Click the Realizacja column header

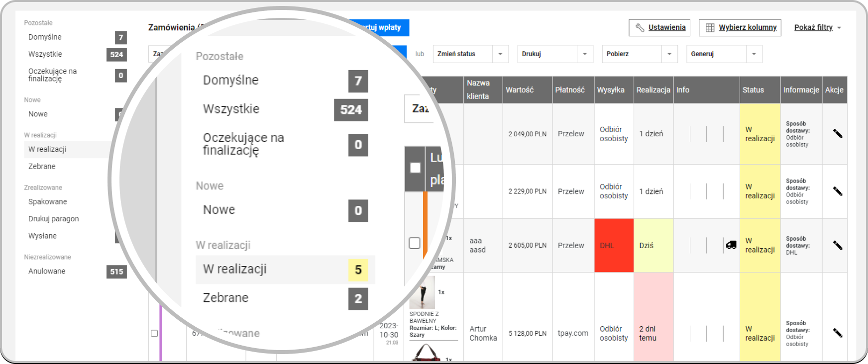(653, 90)
